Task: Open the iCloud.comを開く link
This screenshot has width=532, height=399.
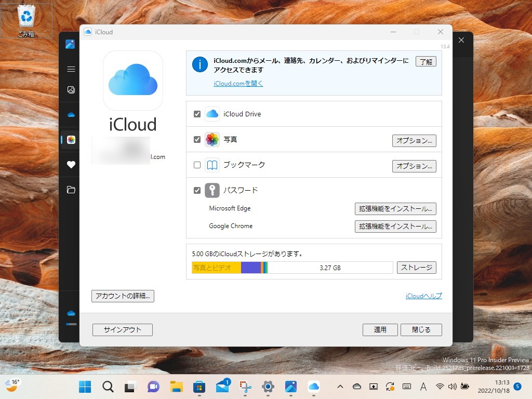Action: click(238, 83)
